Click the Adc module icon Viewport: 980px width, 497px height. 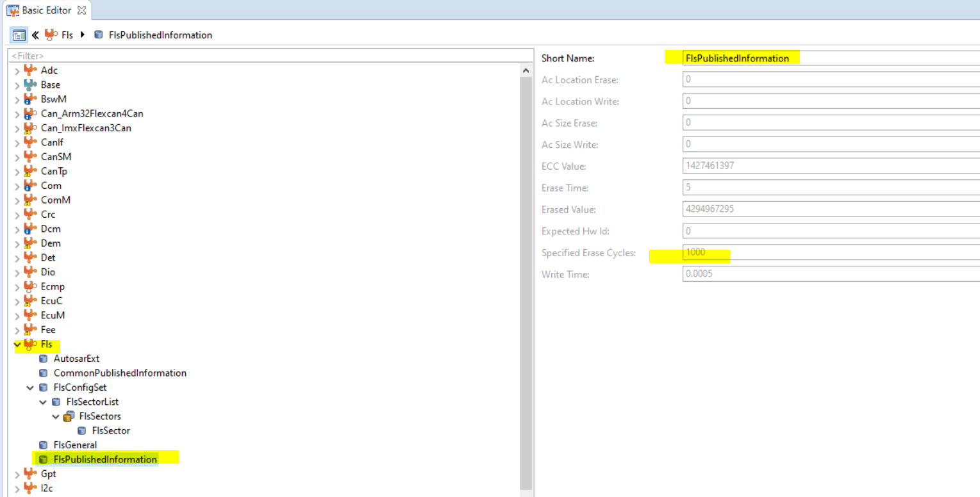pos(29,70)
